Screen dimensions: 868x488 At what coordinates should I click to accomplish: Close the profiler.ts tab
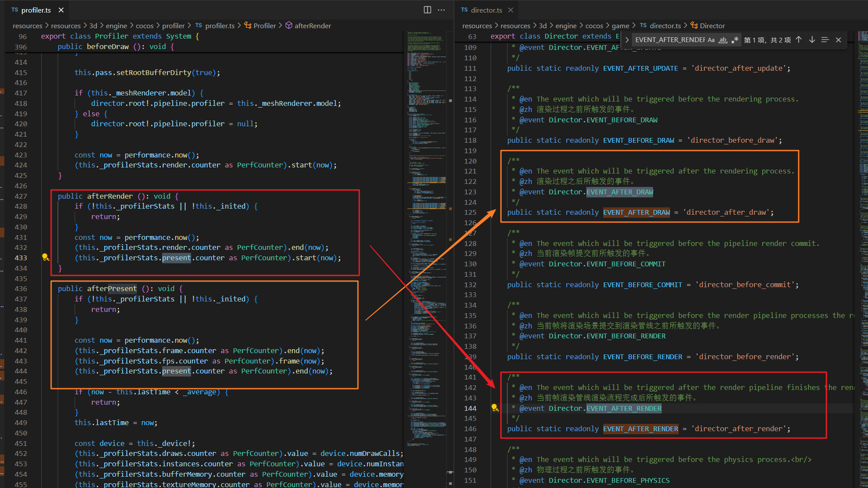[61, 10]
